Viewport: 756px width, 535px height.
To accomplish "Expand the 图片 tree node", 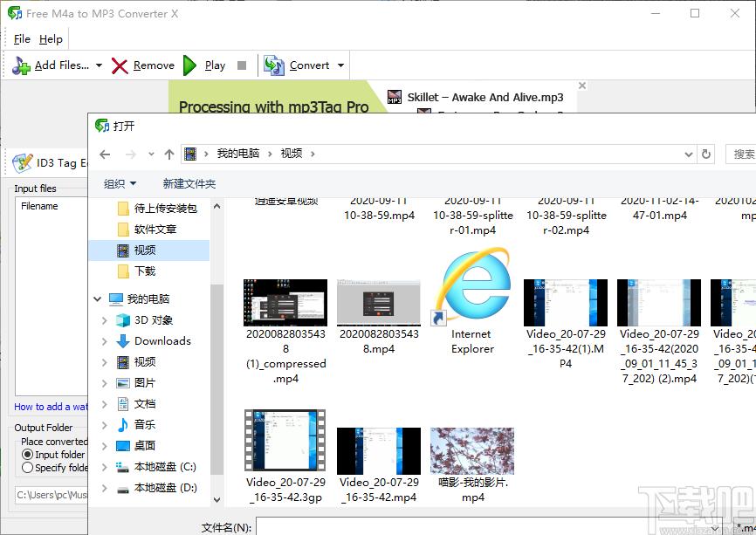I will click(x=104, y=383).
